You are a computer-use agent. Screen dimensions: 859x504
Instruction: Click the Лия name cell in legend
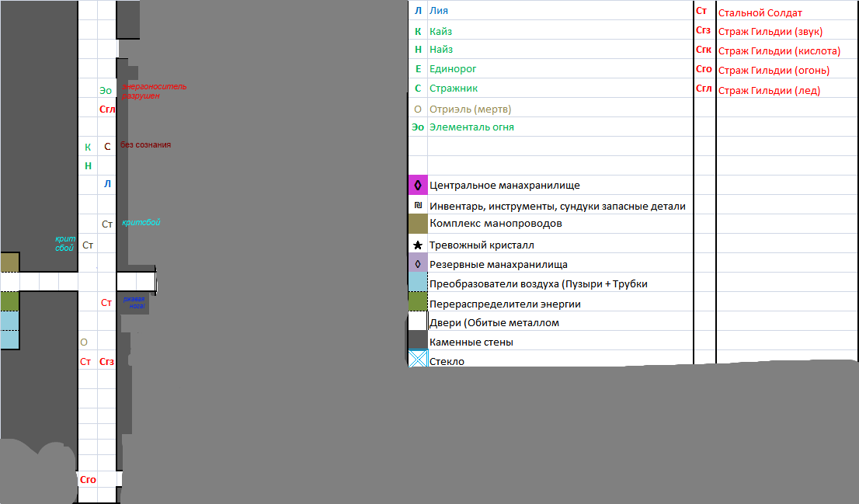point(439,10)
